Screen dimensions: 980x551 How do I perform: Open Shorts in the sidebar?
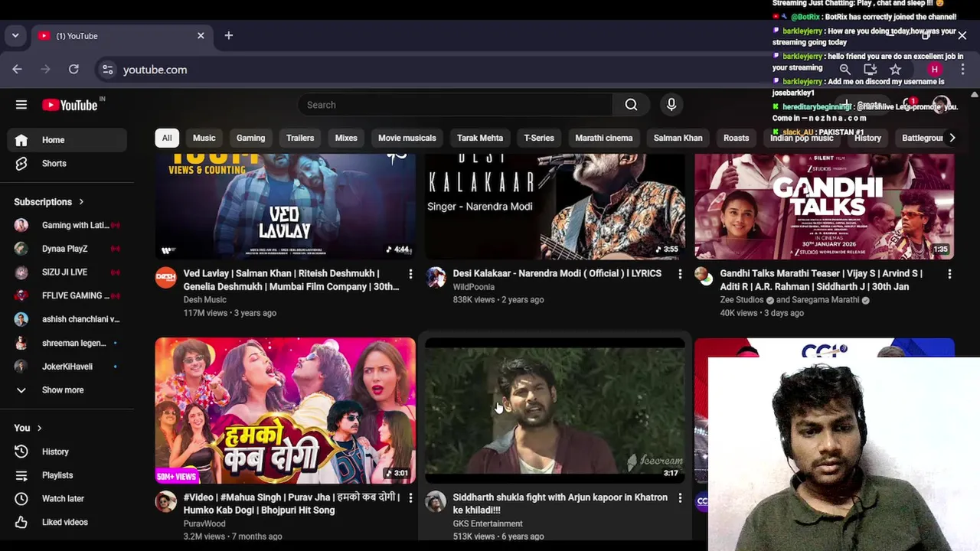[x=67, y=163]
